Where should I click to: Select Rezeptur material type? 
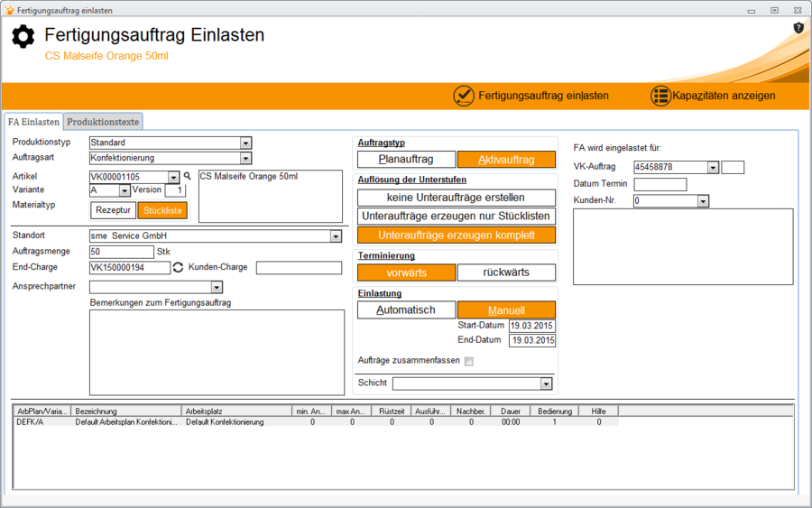tap(113, 210)
